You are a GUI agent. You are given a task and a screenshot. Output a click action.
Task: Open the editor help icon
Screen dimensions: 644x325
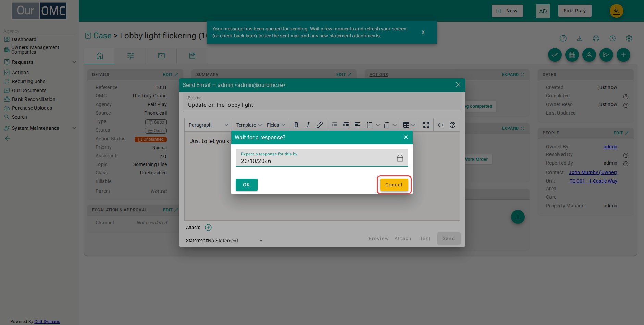point(453,125)
